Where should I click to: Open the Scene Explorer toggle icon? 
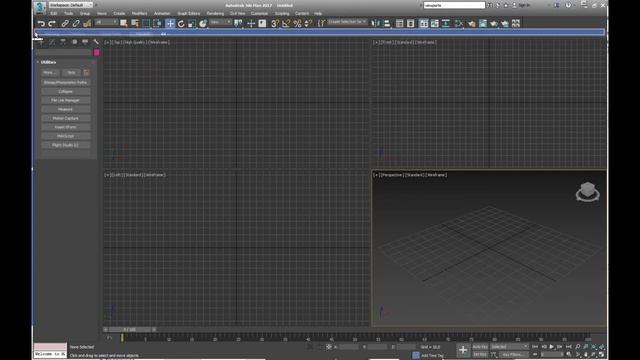400,23
